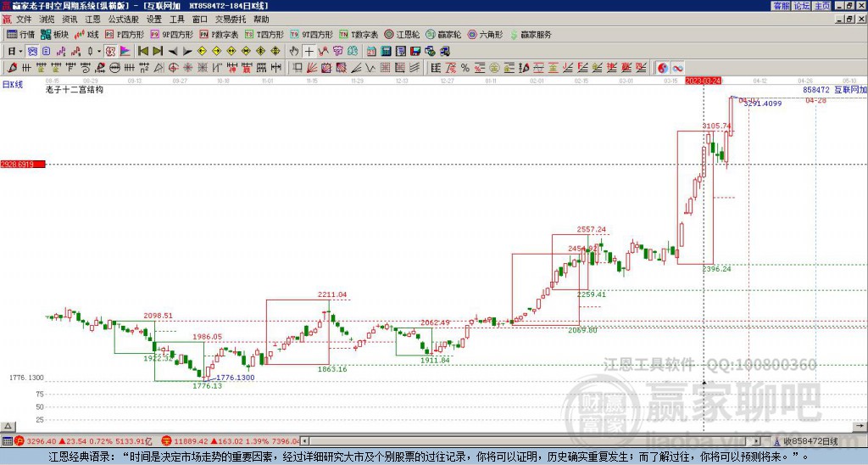Open the calculator icon in toolbar

pos(386,52)
